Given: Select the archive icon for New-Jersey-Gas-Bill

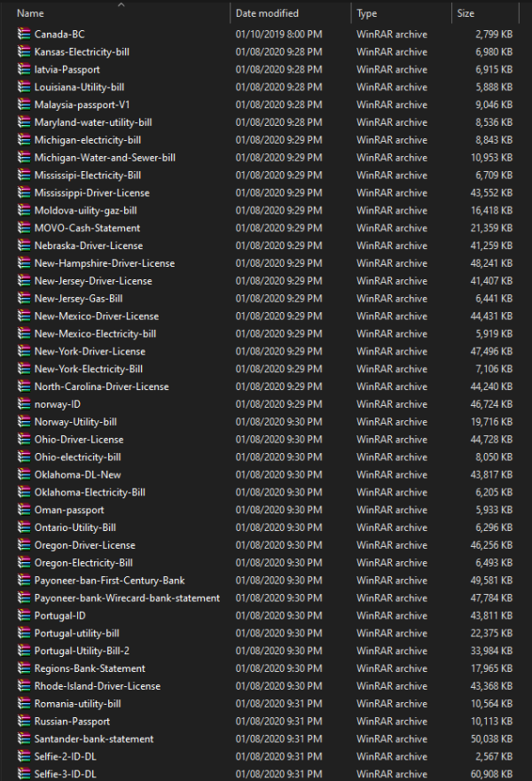Looking at the screenshot, I should [x=24, y=299].
